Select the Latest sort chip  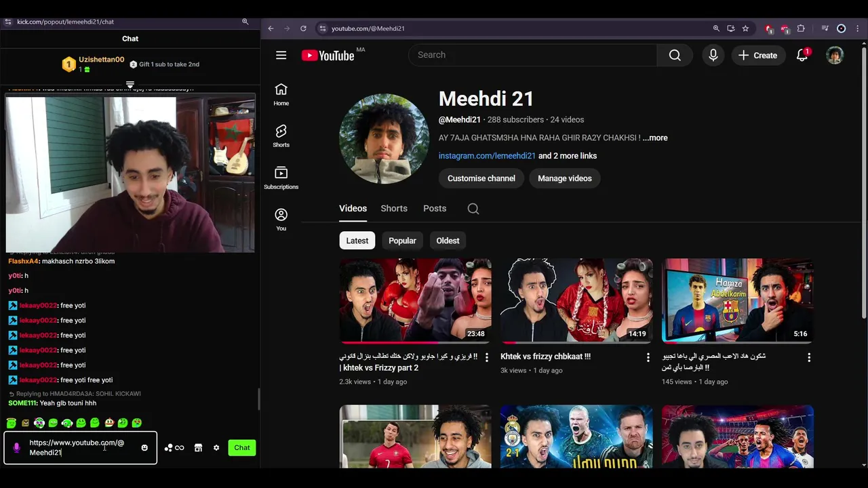(x=357, y=241)
